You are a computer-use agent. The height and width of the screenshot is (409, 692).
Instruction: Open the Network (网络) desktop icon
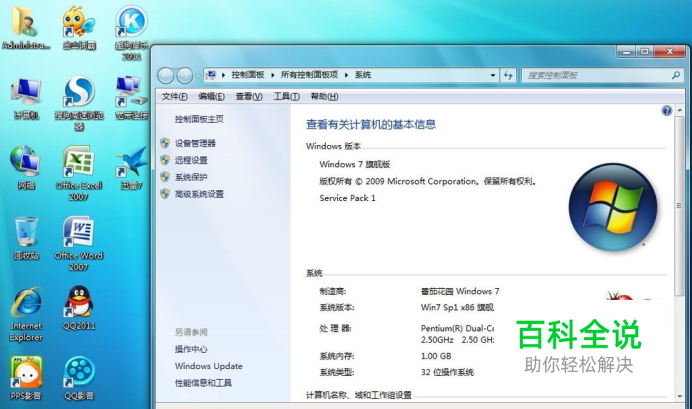[x=26, y=168]
